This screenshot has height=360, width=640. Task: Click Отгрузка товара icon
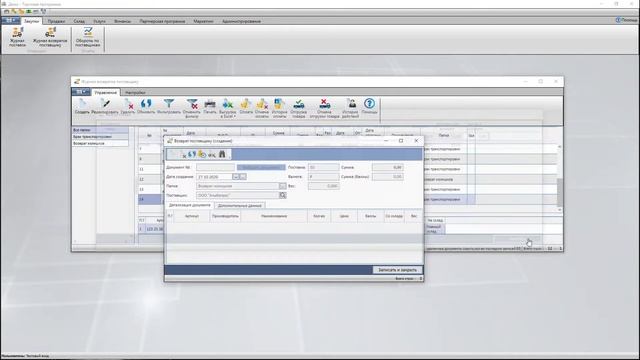299,108
